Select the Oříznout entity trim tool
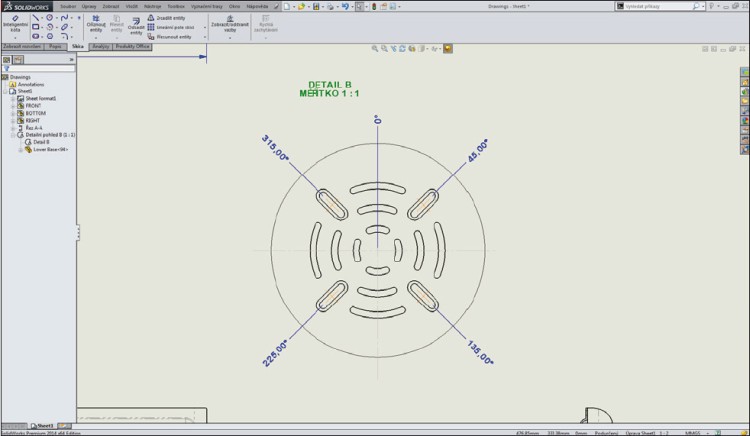 96,25
